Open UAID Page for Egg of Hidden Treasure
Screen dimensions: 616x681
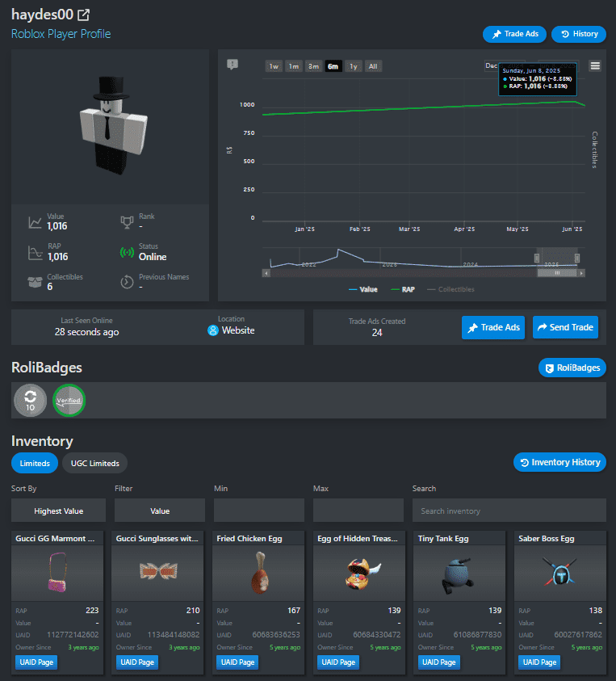[338, 662]
